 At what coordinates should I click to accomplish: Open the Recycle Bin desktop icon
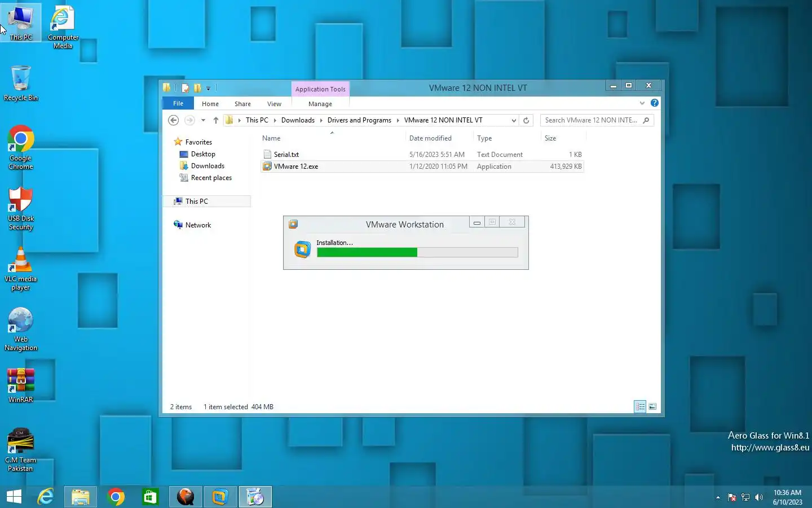click(x=21, y=83)
